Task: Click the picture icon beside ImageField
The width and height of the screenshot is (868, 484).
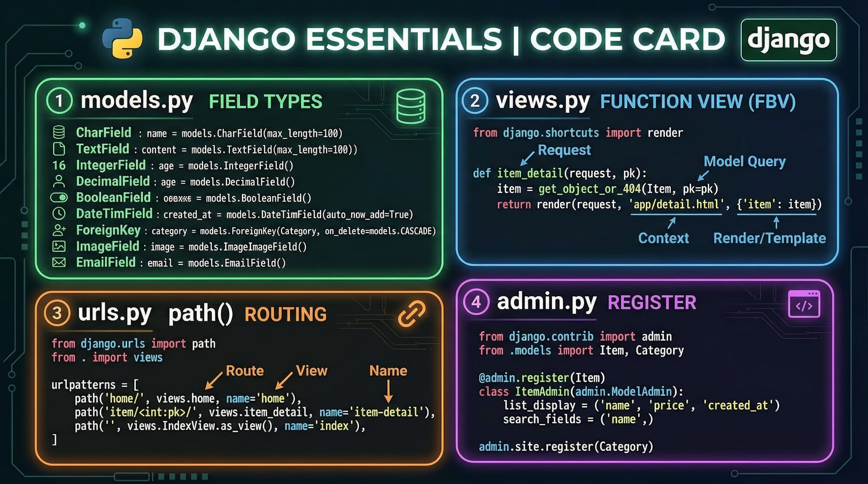Action: (59, 246)
